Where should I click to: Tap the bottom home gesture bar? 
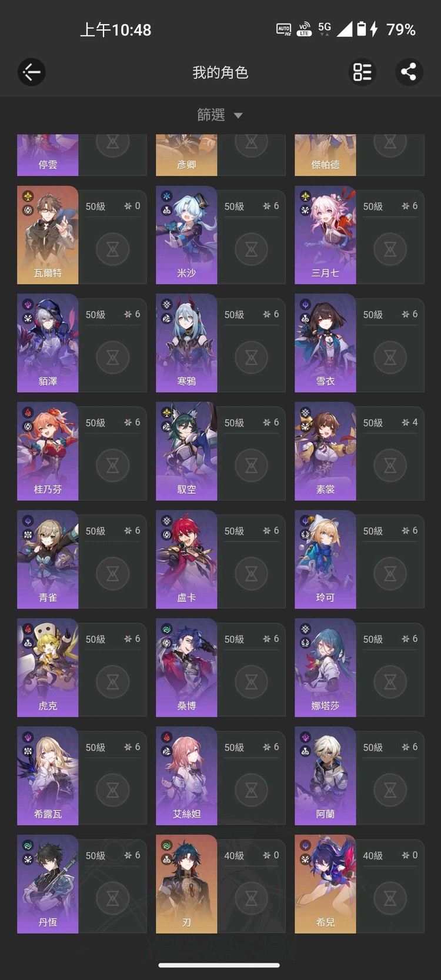click(x=219, y=965)
